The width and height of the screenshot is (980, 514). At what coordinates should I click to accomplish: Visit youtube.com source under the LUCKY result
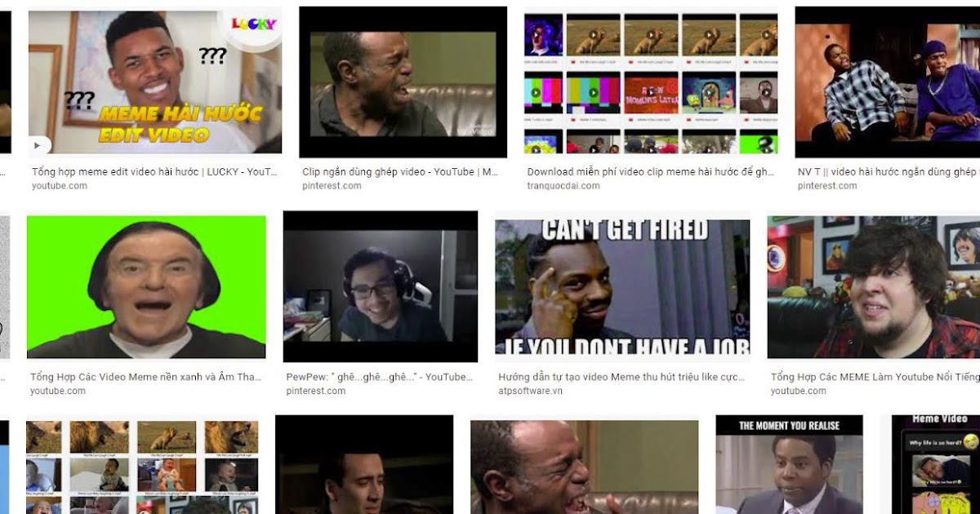click(x=60, y=185)
